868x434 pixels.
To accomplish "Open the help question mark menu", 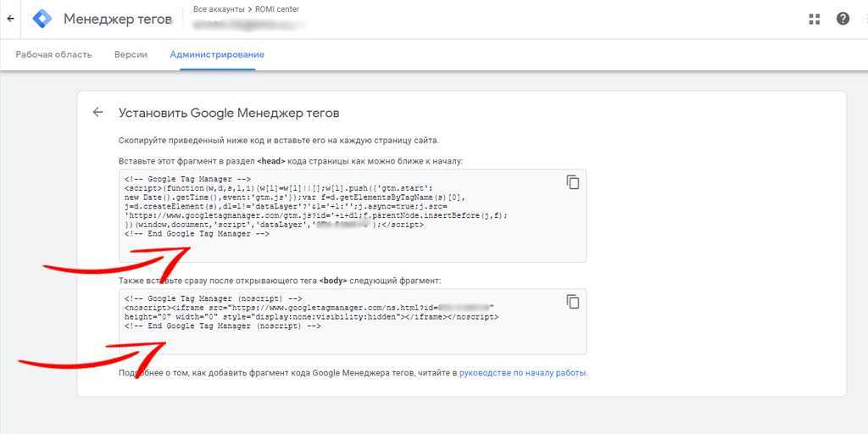I will [843, 19].
